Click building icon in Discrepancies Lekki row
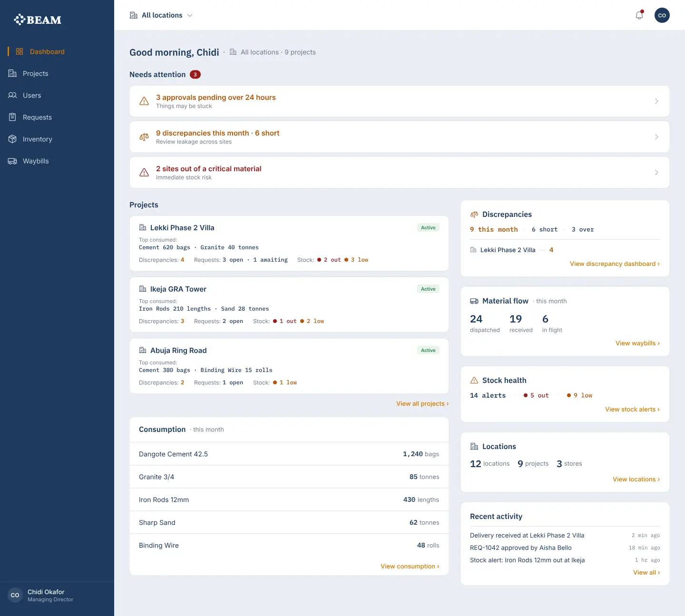 click(473, 250)
